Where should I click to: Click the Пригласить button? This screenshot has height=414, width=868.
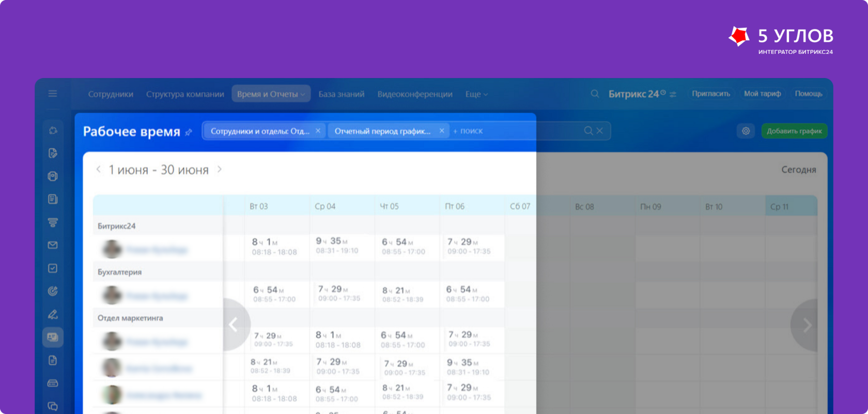(711, 94)
